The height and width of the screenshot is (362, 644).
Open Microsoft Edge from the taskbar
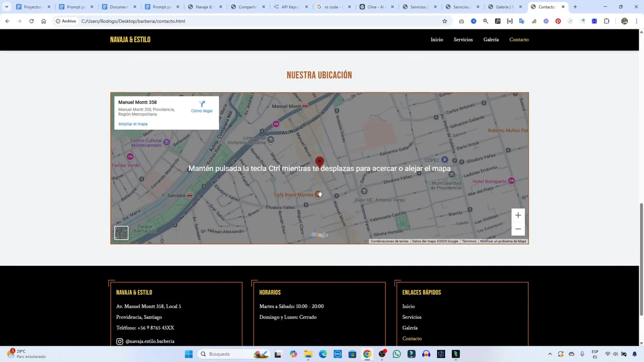[x=322, y=354]
